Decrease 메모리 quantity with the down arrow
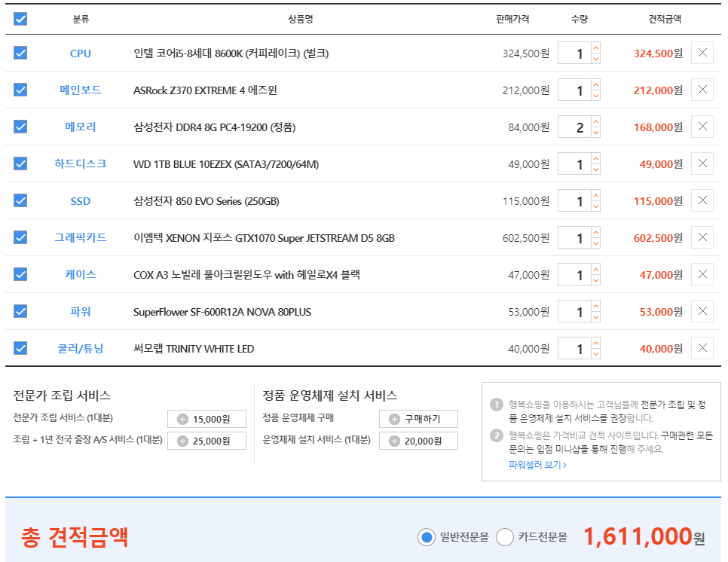 595,133
